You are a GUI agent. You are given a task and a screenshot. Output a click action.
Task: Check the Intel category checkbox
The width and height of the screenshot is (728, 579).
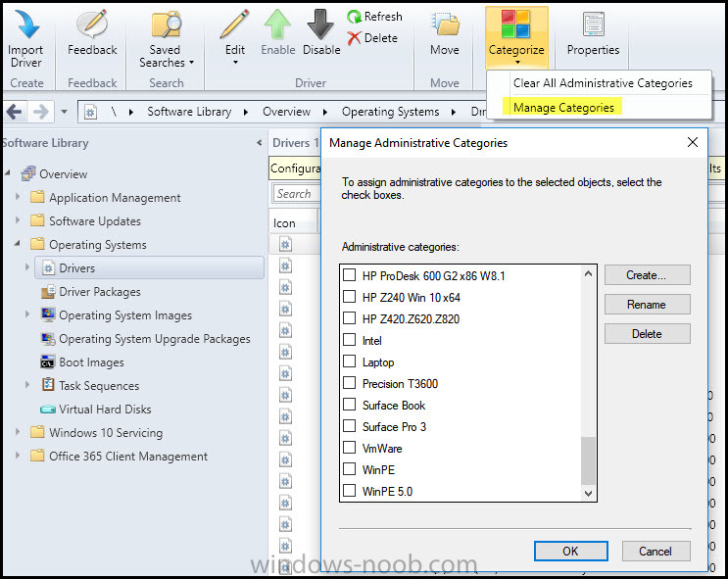tap(349, 340)
